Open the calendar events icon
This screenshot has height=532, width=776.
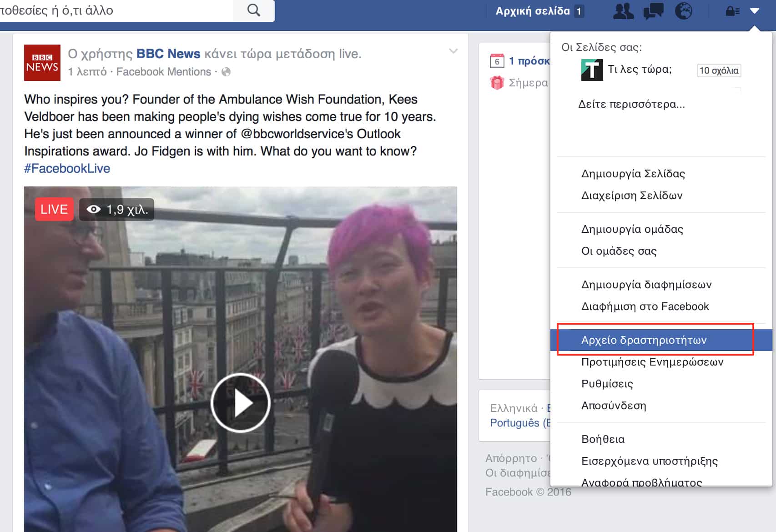point(497,60)
